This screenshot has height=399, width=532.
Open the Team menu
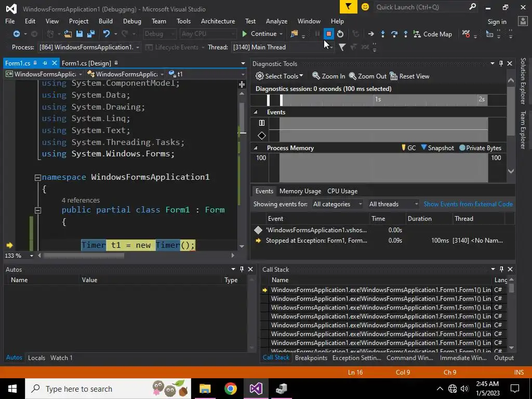159,21
